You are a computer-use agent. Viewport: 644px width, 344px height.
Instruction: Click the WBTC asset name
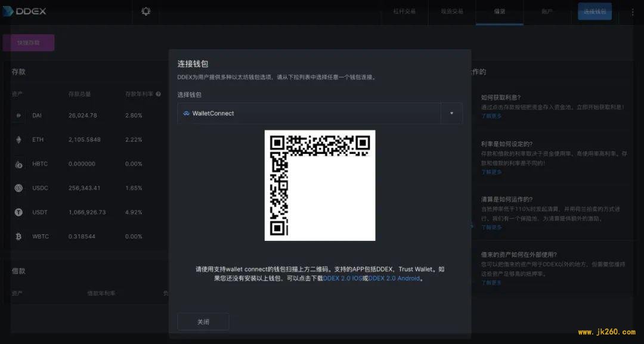click(41, 237)
